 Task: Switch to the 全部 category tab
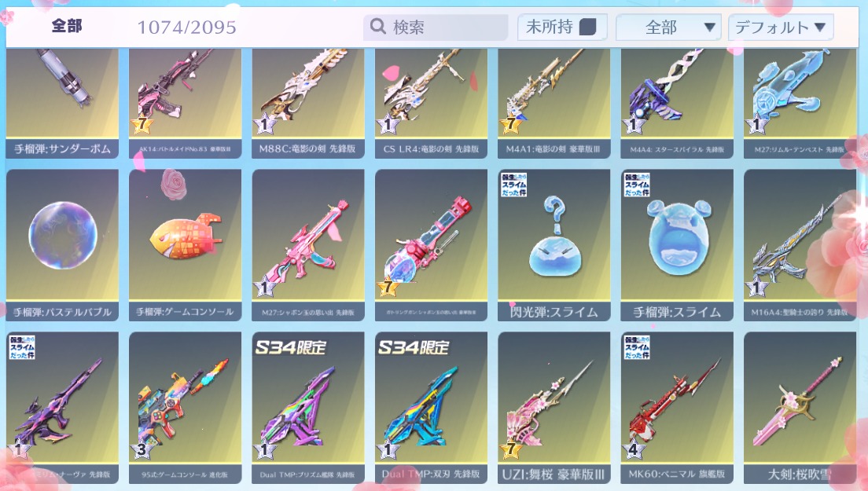[67, 26]
